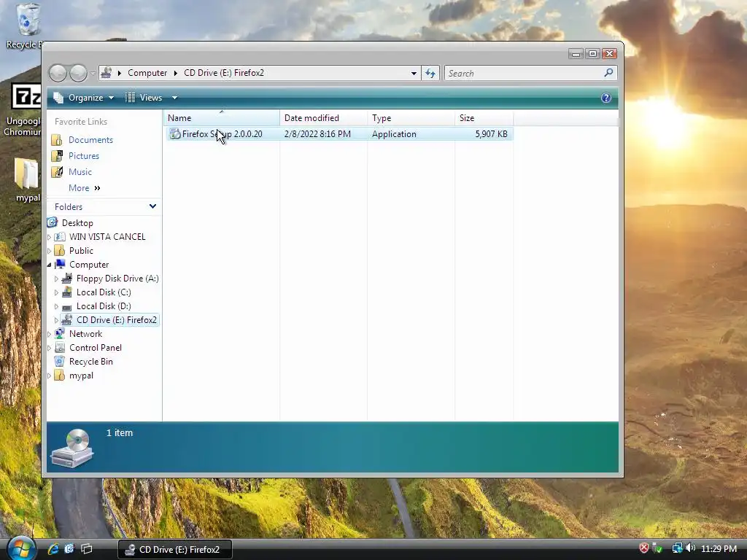Click the volume speaker tray icon

690,548
